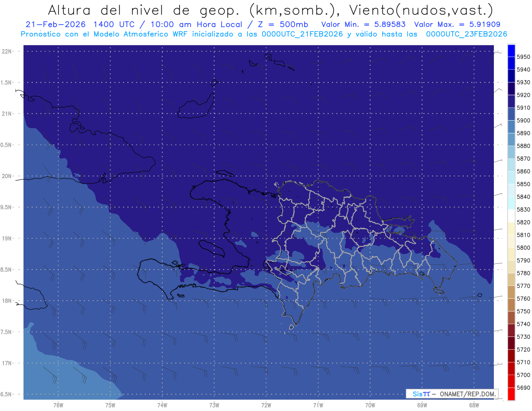Click the 21N latitude label
Screen dimensions: 532x411
click(8, 114)
